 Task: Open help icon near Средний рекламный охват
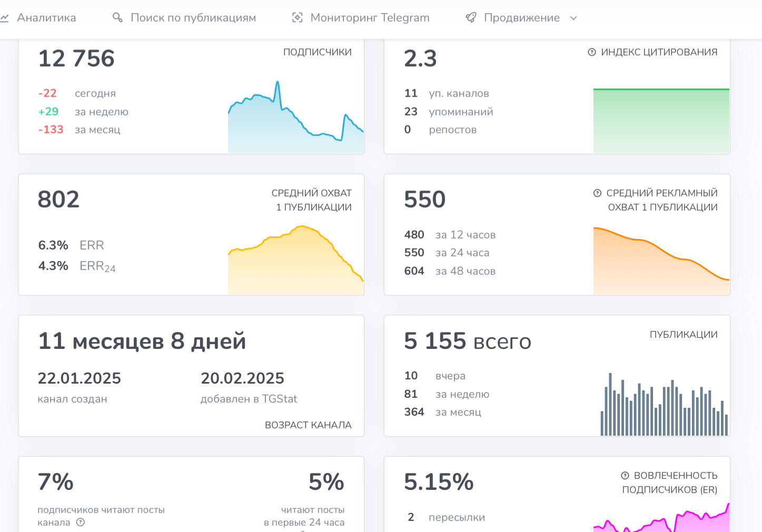pos(597,193)
